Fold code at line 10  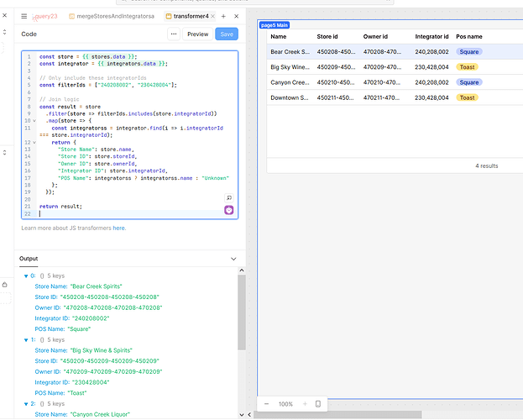[34, 121]
